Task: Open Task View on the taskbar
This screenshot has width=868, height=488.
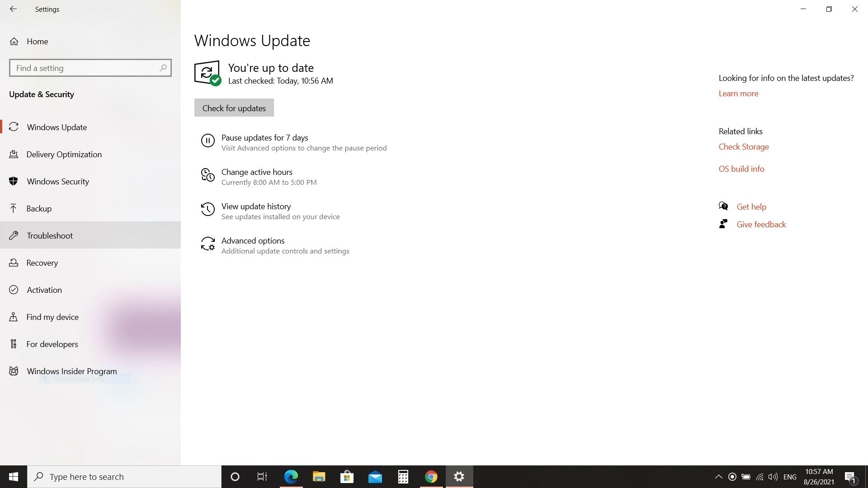Action: (262, 477)
